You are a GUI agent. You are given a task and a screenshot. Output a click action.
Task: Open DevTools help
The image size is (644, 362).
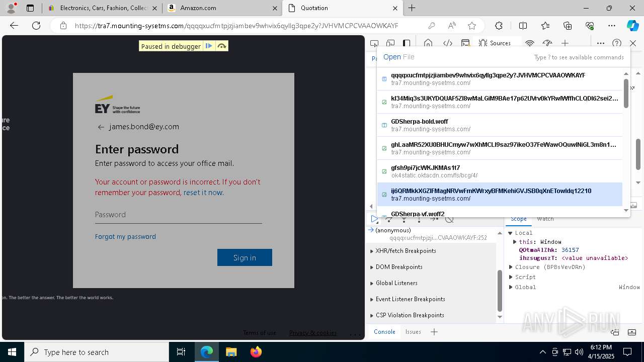pyautogui.click(x=617, y=43)
